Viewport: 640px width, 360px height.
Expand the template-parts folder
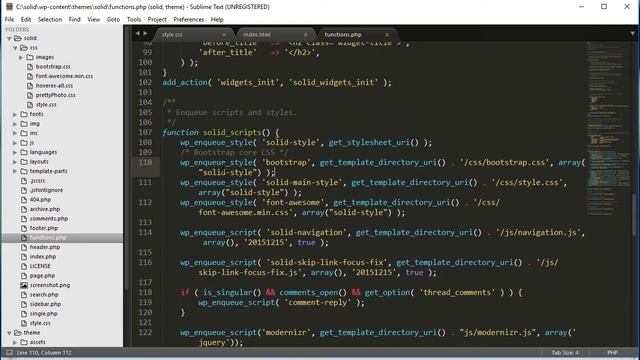click(15, 171)
